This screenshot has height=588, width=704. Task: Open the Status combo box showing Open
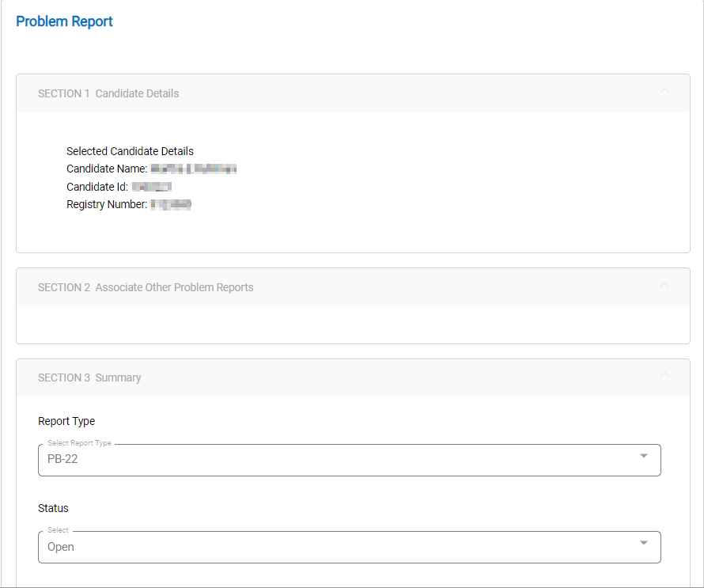[x=340, y=547]
